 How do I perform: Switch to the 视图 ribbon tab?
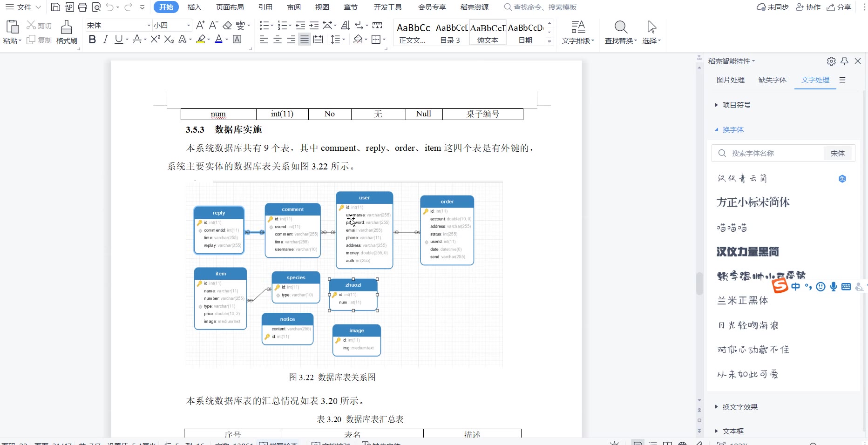coord(322,7)
